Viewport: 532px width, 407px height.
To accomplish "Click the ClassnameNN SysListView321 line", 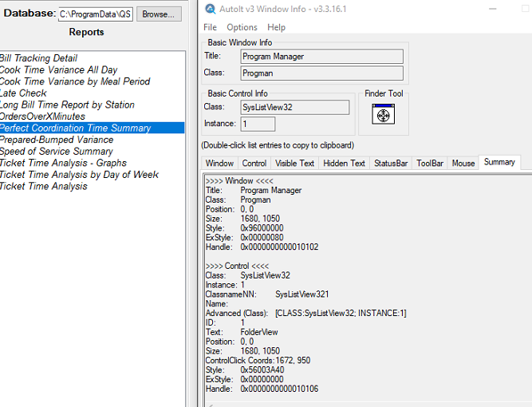I will 267,294.
